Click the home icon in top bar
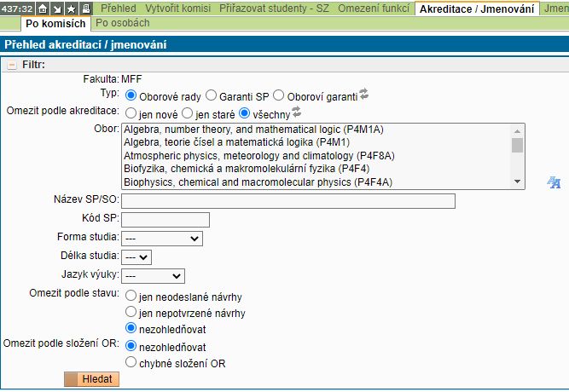Viewport: 569px width, 392px height. pyautogui.click(x=43, y=9)
